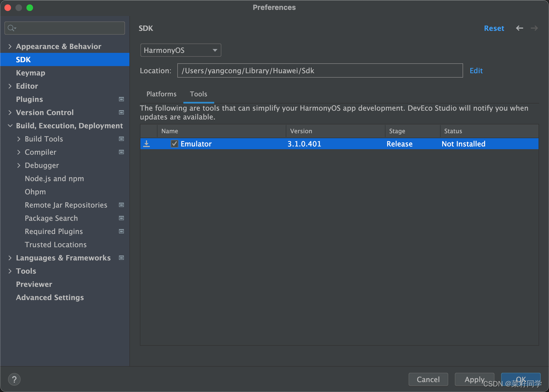
Task: Click project-level icon next to Languages & Frameworks
Action: 121,258
